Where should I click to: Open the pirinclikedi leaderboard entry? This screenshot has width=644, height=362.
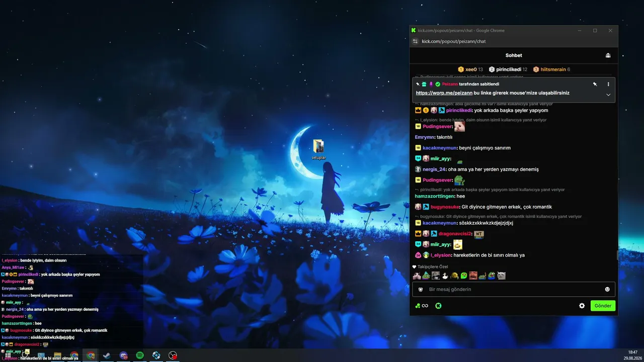pos(508,69)
